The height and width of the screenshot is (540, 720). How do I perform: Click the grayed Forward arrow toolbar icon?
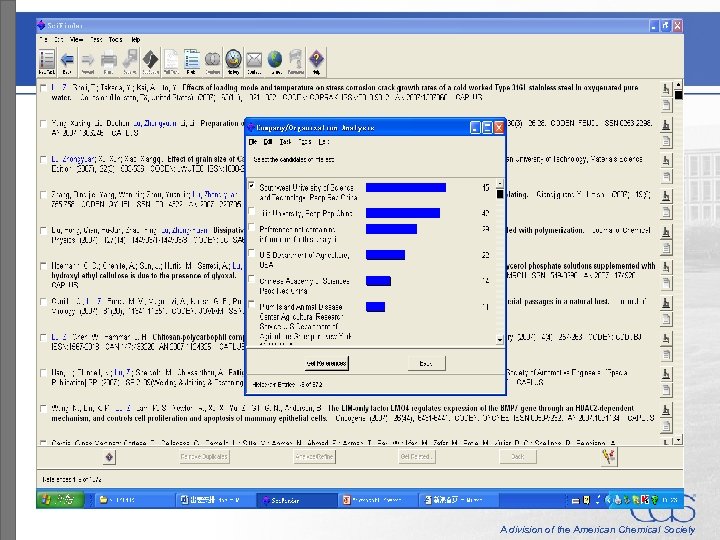coord(87,62)
